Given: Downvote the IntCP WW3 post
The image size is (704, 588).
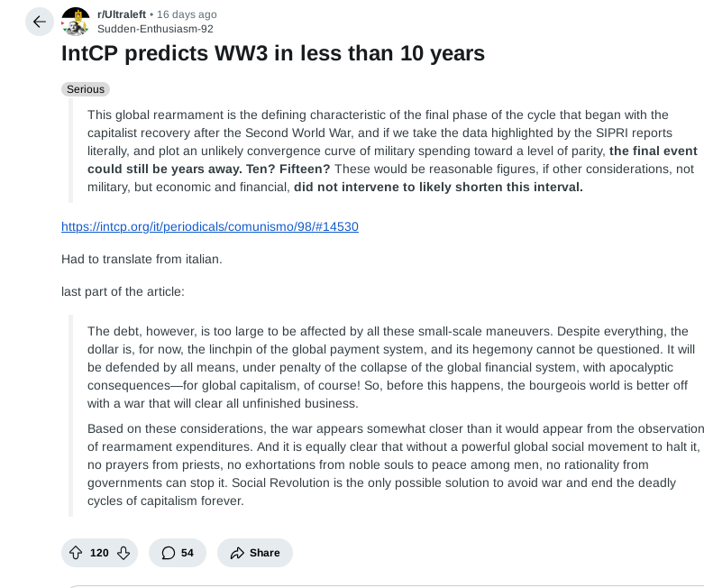Looking at the screenshot, I should 123,553.
